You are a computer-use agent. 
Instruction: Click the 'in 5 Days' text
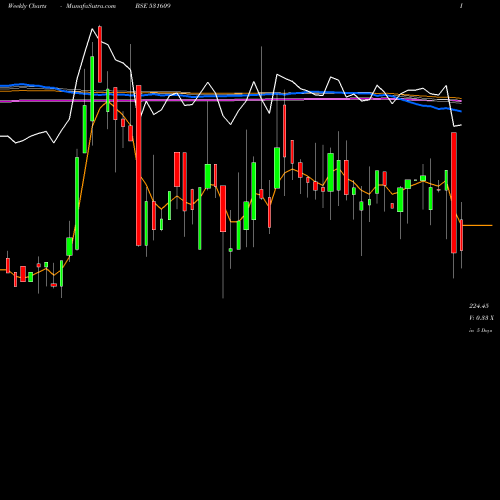pos(481,331)
